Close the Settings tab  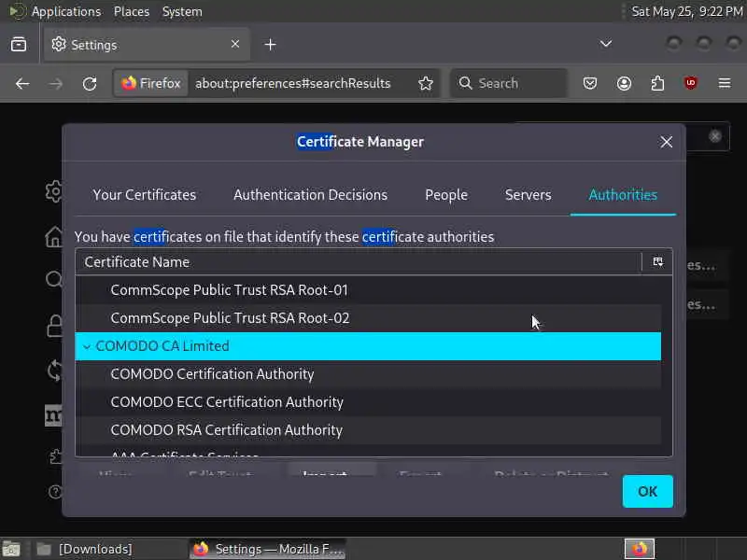coord(235,44)
